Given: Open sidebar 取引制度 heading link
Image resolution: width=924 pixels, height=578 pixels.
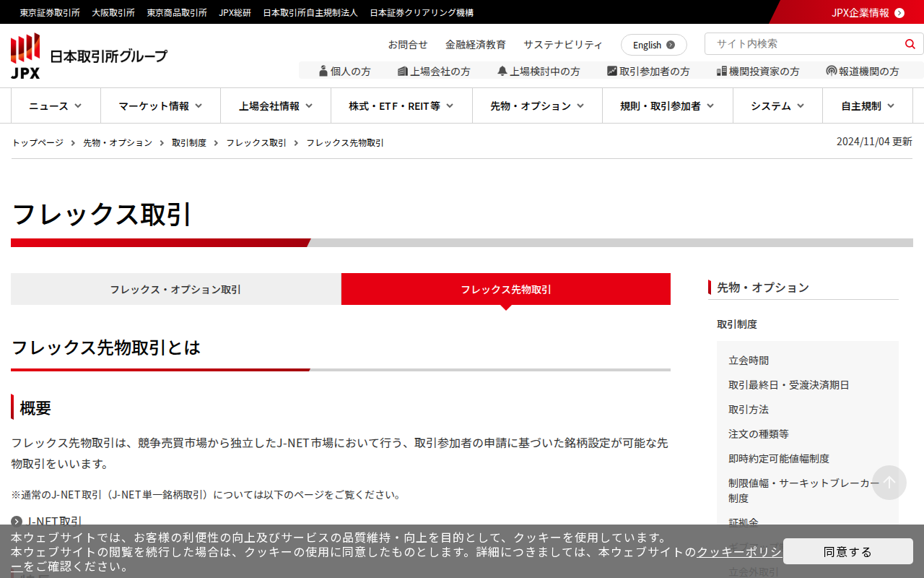Looking at the screenshot, I should pyautogui.click(x=737, y=324).
